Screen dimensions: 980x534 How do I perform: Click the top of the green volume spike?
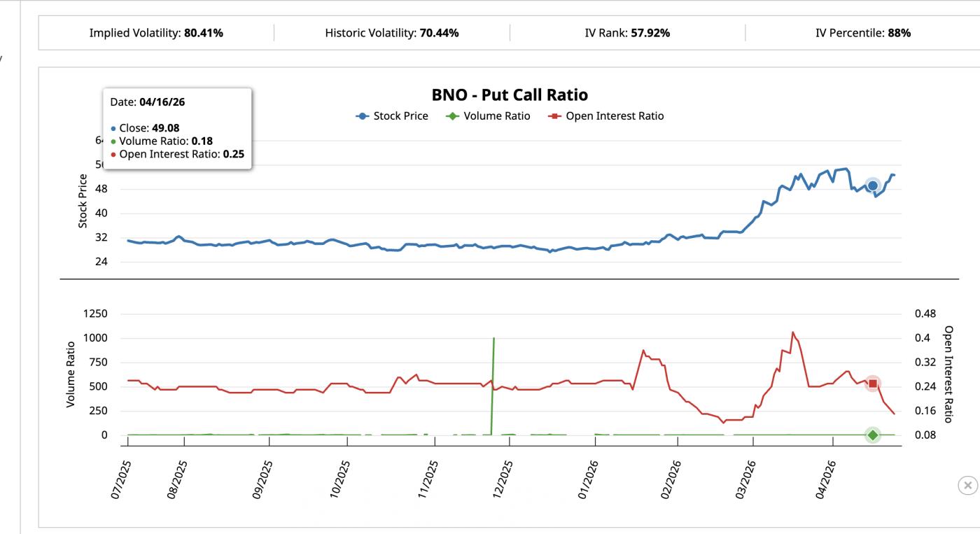coord(494,339)
